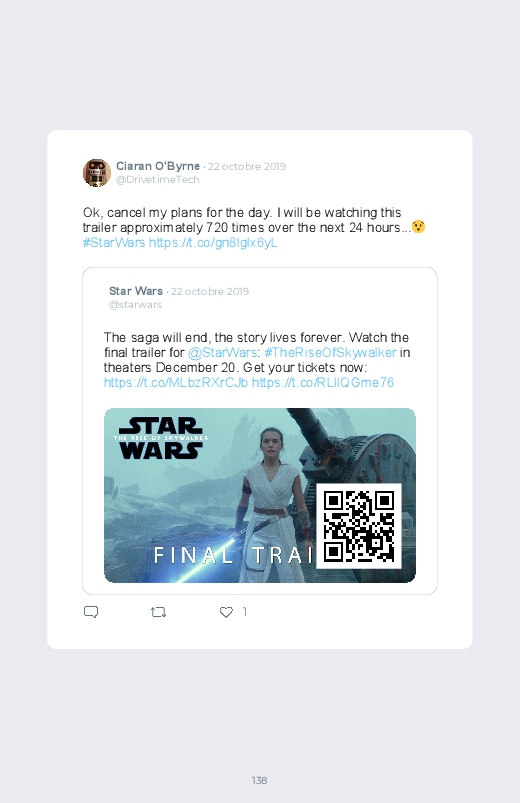Image resolution: width=520 pixels, height=803 pixels.
Task: Open Ciaran O'Byrne's avatar picture
Action: click(97, 173)
